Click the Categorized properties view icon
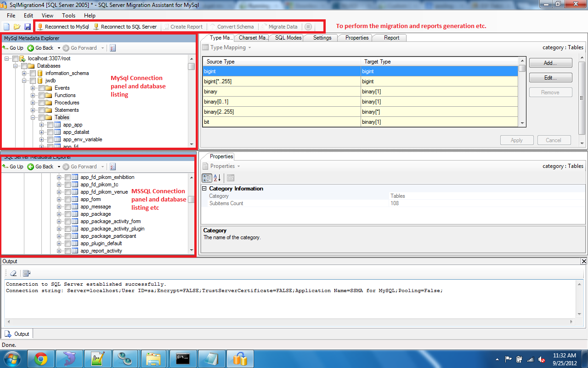Screen dimensions: 588x368 [207, 178]
